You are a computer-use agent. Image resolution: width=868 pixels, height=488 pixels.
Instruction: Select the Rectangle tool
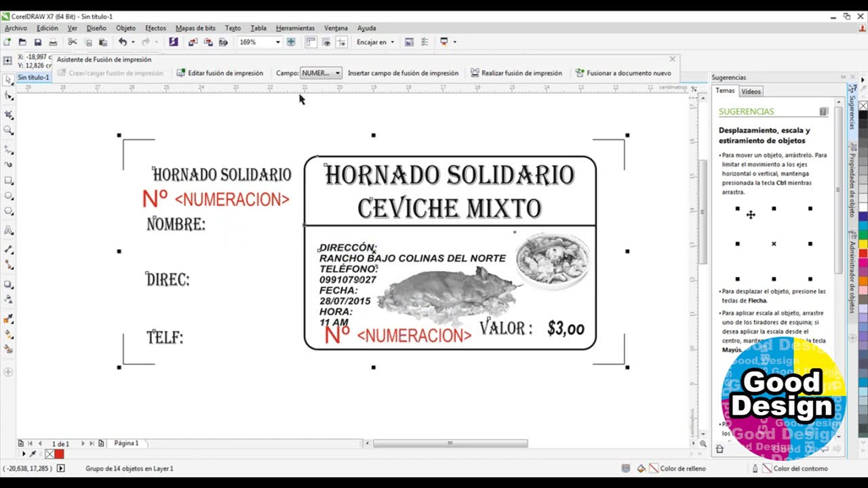point(9,181)
